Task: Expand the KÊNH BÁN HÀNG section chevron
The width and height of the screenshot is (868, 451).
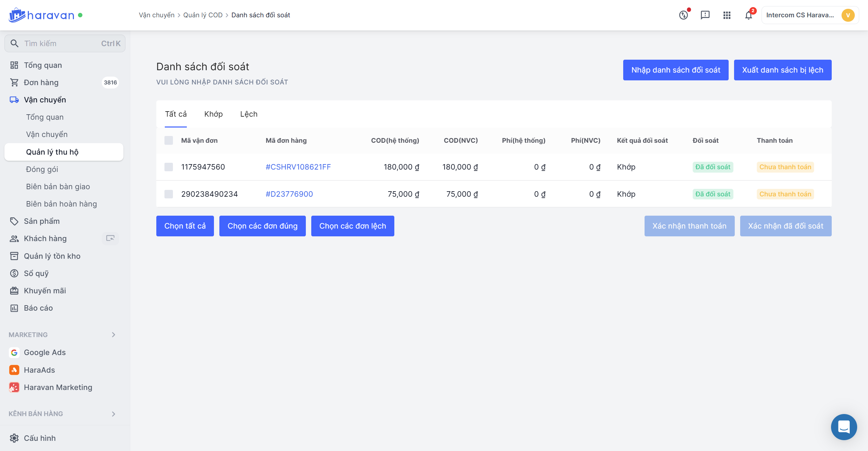Action: pos(114,414)
